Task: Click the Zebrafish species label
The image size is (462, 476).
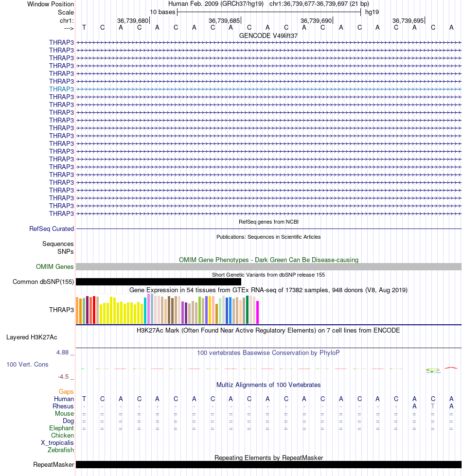Action: [x=61, y=450]
